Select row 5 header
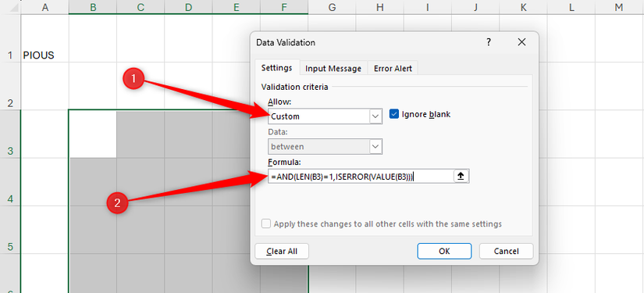Screen dimensions: 644x293 10,230
